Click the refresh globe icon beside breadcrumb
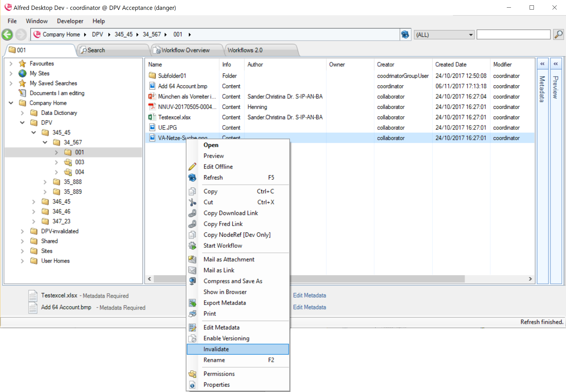The image size is (566, 392). point(405,35)
